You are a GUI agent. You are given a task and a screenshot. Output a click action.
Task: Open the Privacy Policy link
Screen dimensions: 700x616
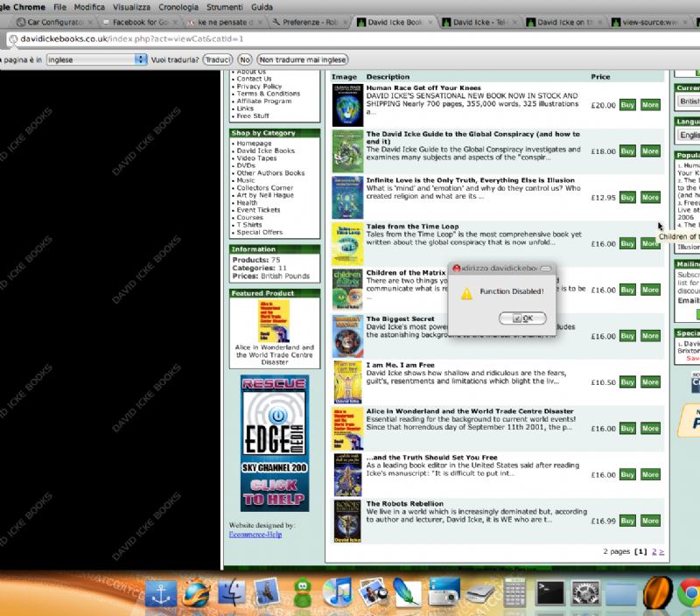click(259, 86)
